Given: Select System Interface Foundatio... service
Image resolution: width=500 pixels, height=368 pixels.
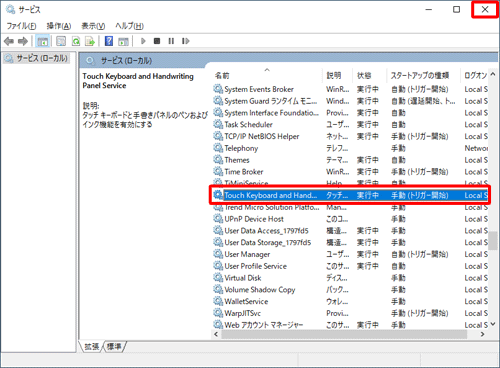Looking at the screenshot, I should pos(350,113).
